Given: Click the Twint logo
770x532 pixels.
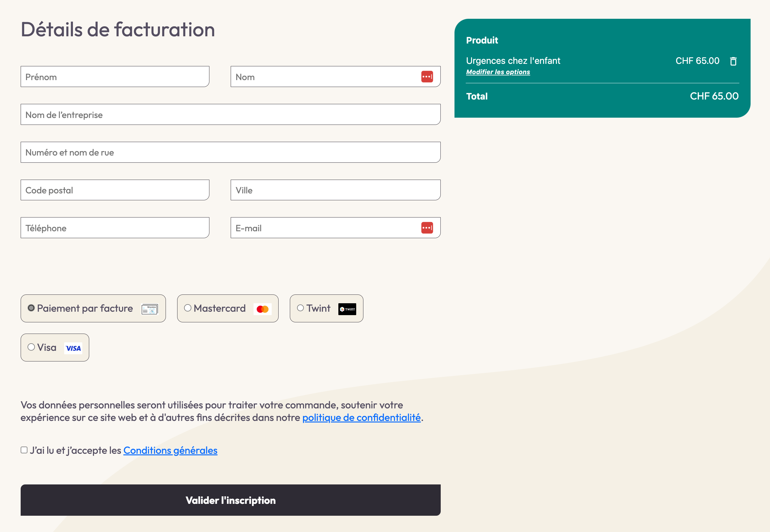Looking at the screenshot, I should tap(347, 309).
